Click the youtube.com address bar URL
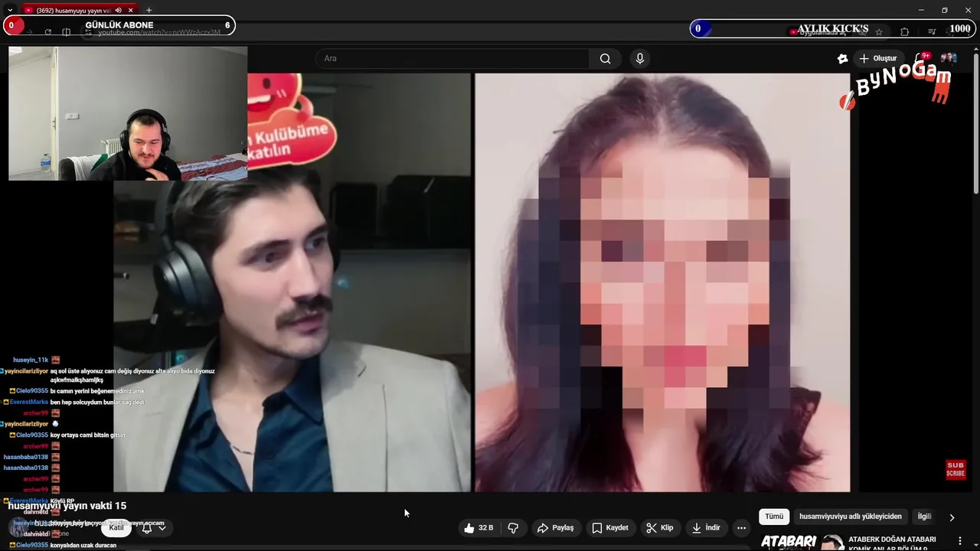The image size is (980, 551). tap(159, 33)
